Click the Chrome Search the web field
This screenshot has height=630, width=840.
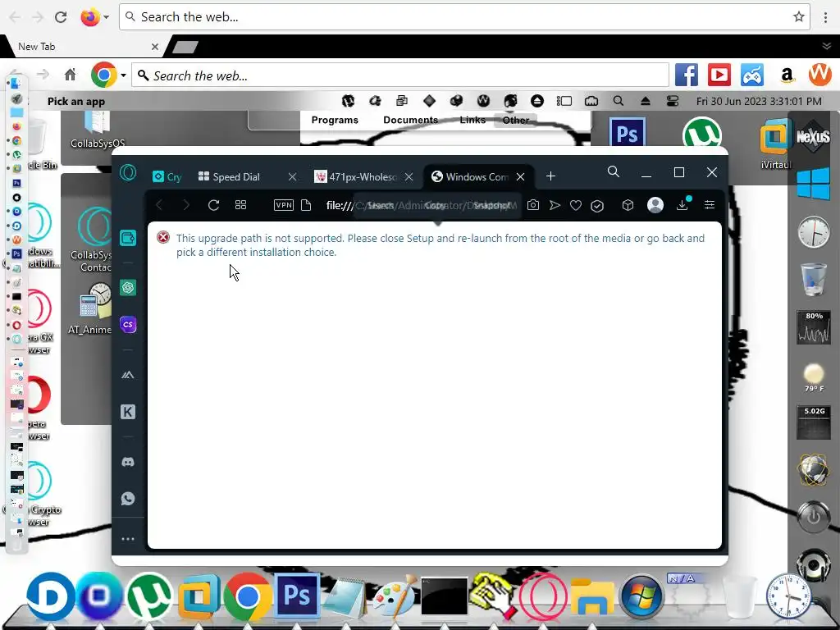point(400,75)
